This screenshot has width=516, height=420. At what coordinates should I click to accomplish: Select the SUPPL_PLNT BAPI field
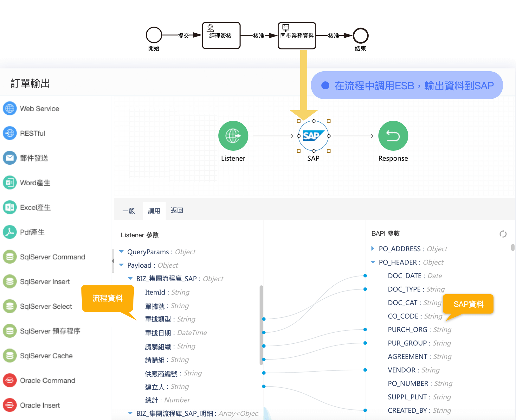[x=420, y=397]
